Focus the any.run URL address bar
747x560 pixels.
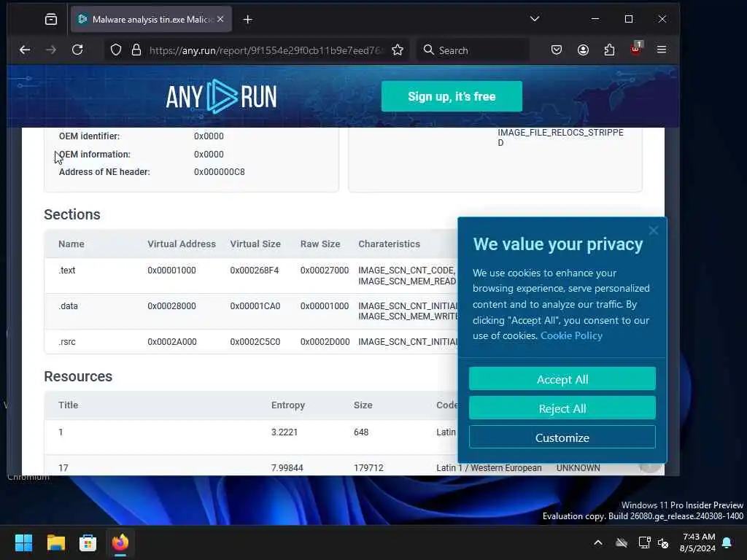pos(266,50)
